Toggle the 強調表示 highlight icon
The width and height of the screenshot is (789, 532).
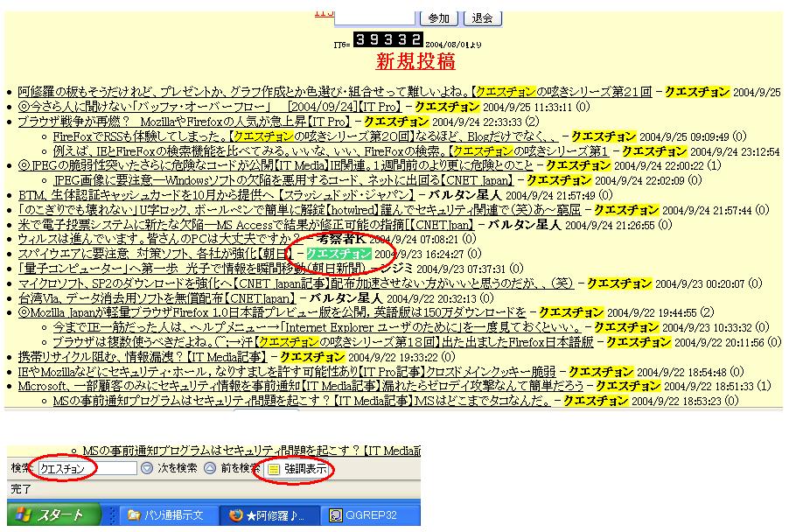pos(273,469)
